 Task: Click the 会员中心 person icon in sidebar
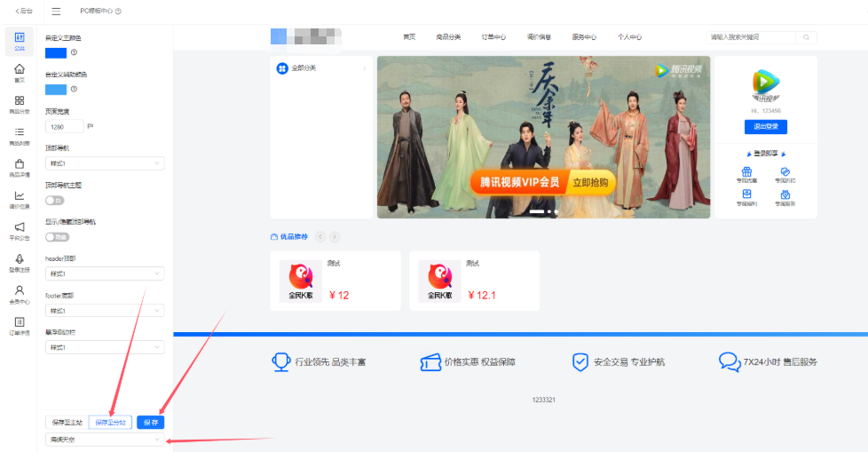click(19, 291)
